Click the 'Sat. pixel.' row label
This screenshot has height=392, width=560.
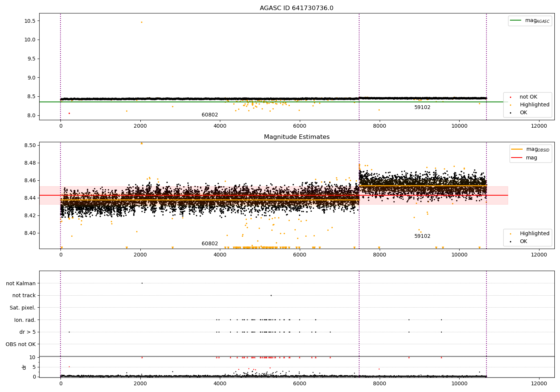click(23, 308)
